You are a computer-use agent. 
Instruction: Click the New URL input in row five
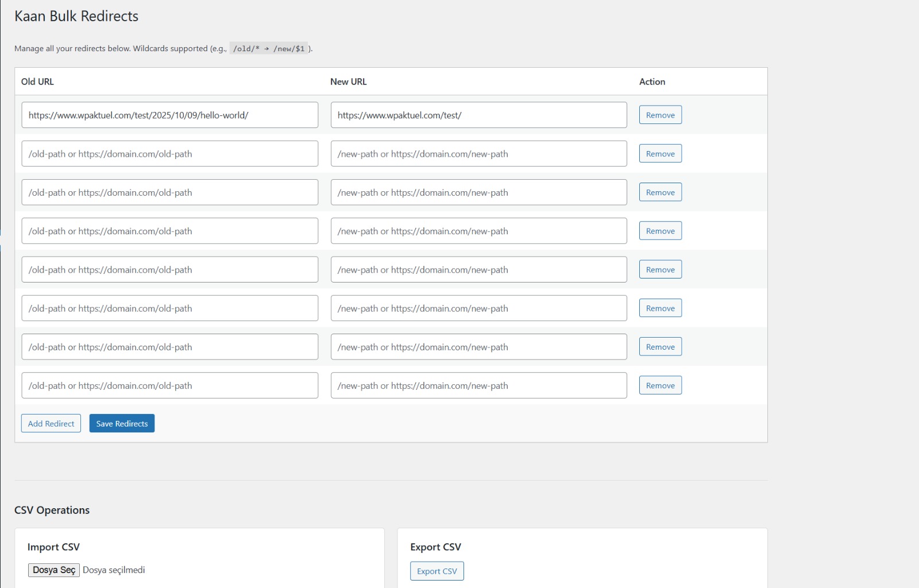click(478, 269)
